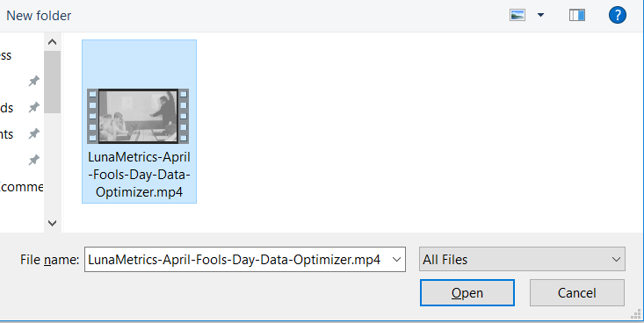This screenshot has height=323, width=644.
Task: Click the navigation pane scrollbar thumb
Action: 52,82
